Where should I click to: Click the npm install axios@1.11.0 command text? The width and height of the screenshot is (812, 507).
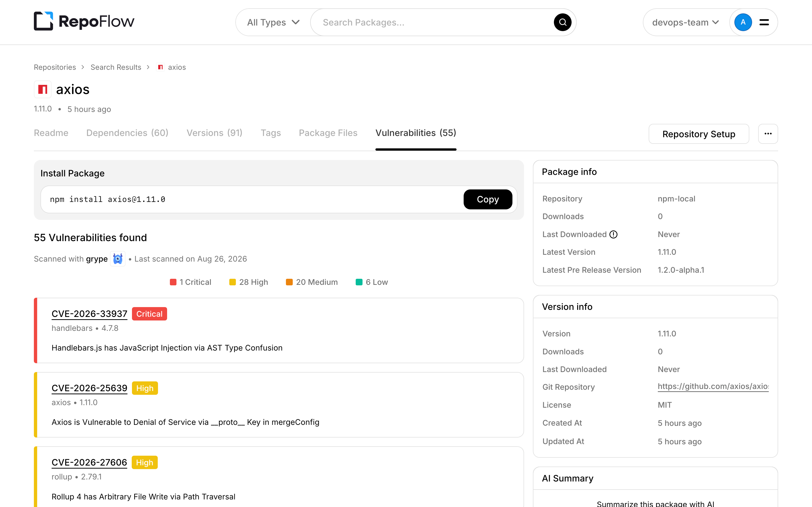108,199
